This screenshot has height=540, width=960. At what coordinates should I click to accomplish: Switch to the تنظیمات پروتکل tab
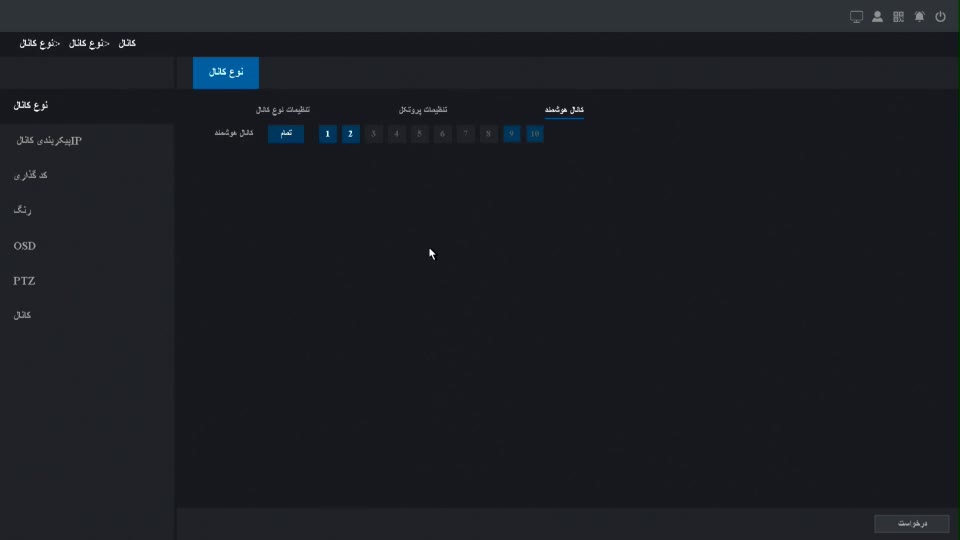423,109
